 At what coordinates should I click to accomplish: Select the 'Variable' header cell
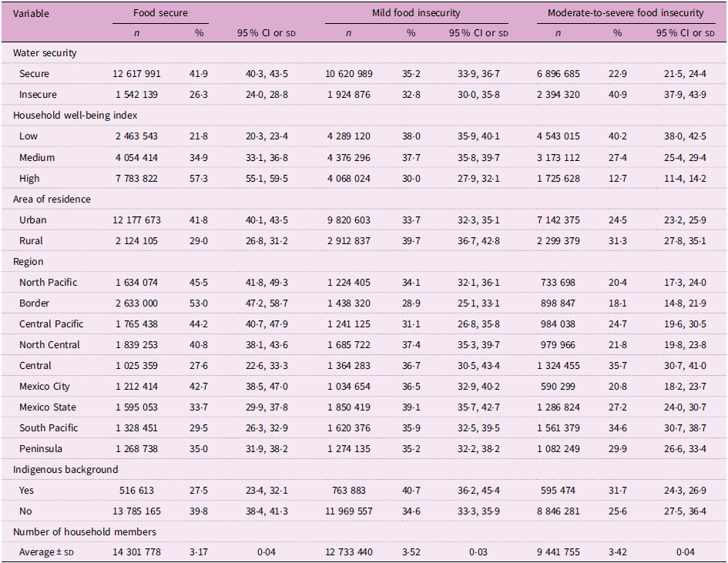click(32, 13)
